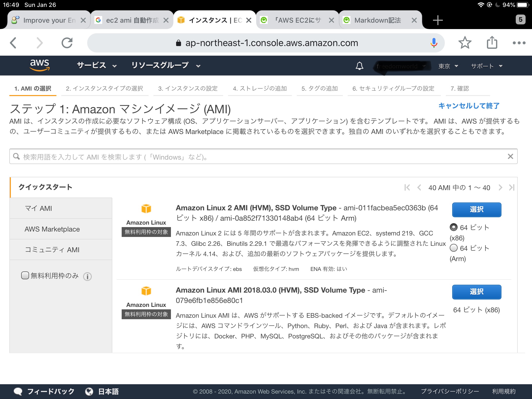Select the クイックスタート category
Screen dimensions: 532x399
(45, 187)
